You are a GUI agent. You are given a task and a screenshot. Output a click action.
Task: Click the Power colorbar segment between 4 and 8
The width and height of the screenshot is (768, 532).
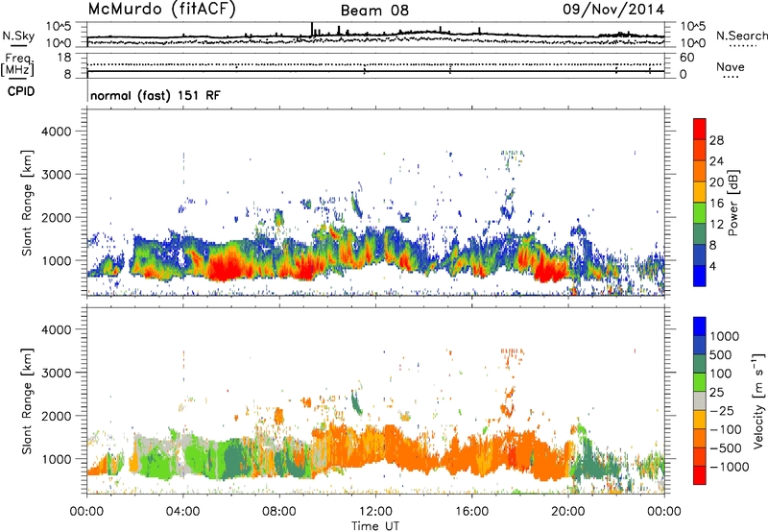point(700,254)
